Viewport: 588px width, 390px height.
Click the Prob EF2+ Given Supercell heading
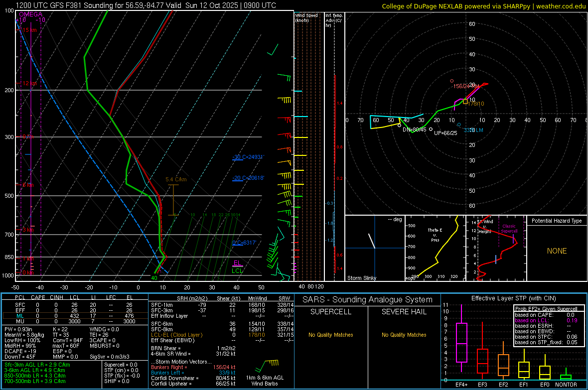546,309
